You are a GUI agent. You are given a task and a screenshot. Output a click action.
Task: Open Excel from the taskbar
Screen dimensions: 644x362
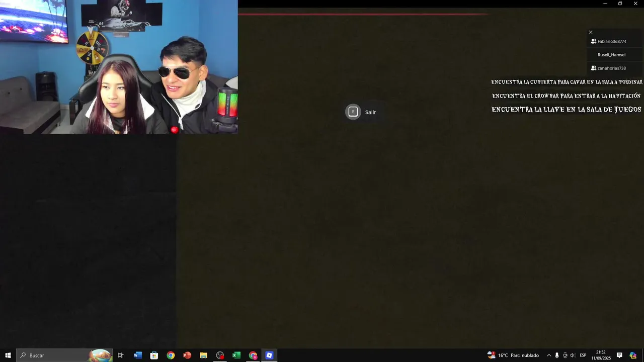pyautogui.click(x=236, y=355)
